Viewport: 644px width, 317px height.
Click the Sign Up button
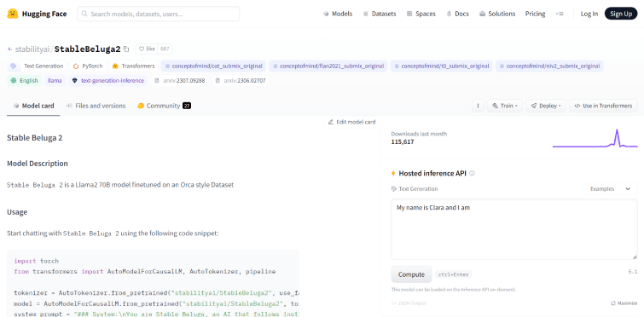(621, 14)
